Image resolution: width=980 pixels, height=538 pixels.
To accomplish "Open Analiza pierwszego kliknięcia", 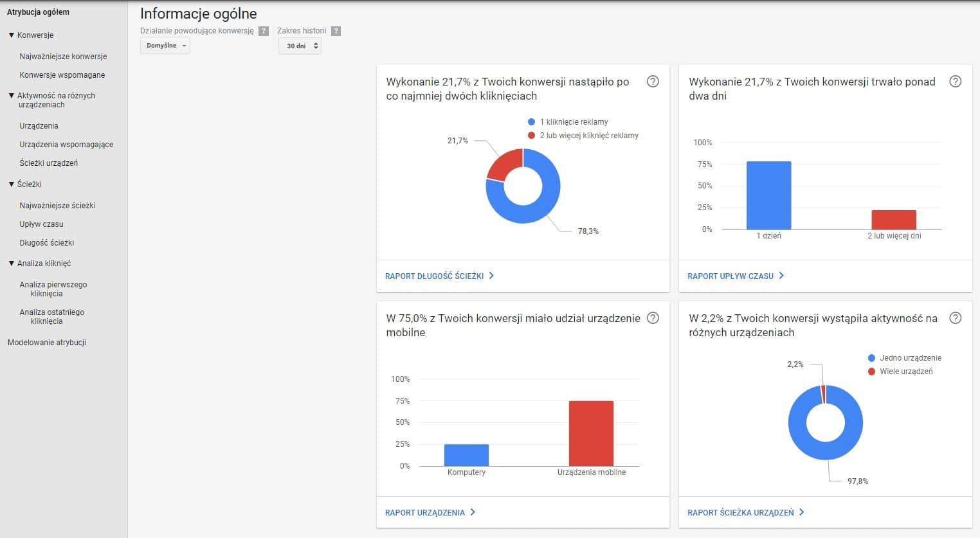I will coord(53,289).
